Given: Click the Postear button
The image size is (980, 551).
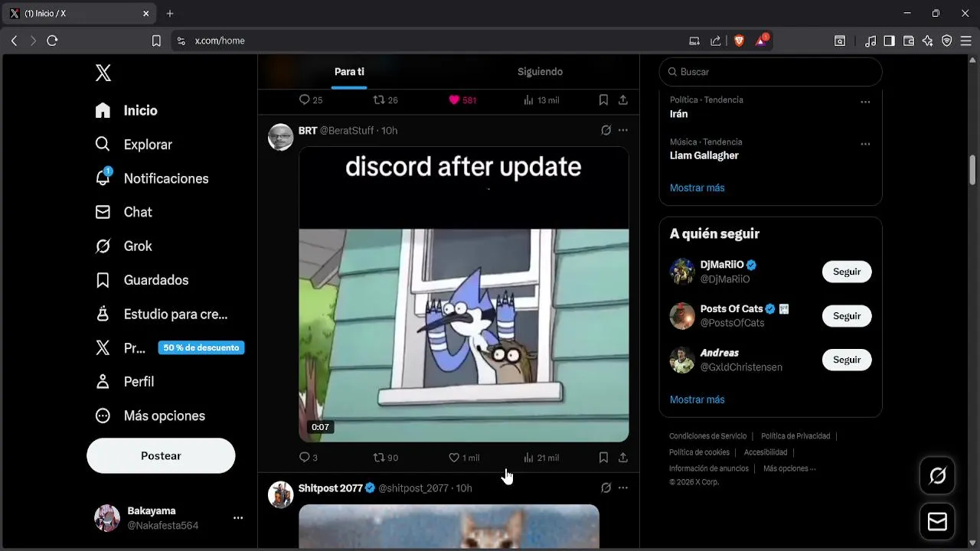Looking at the screenshot, I should (161, 455).
